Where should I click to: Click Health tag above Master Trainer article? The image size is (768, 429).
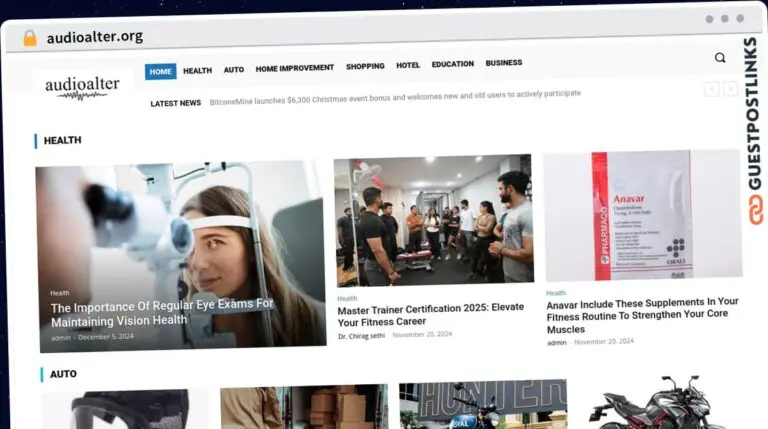347,298
